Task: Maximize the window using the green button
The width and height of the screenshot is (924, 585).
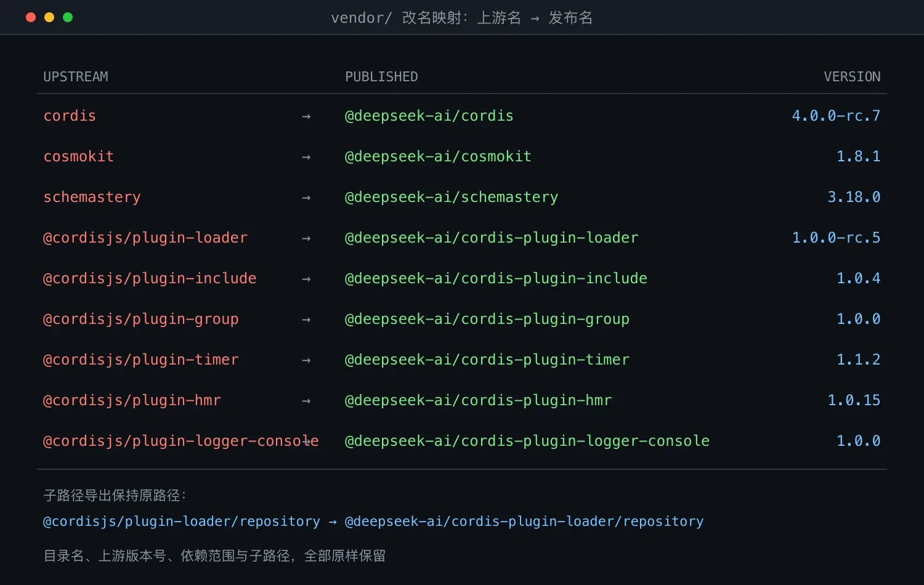Action: [x=68, y=17]
